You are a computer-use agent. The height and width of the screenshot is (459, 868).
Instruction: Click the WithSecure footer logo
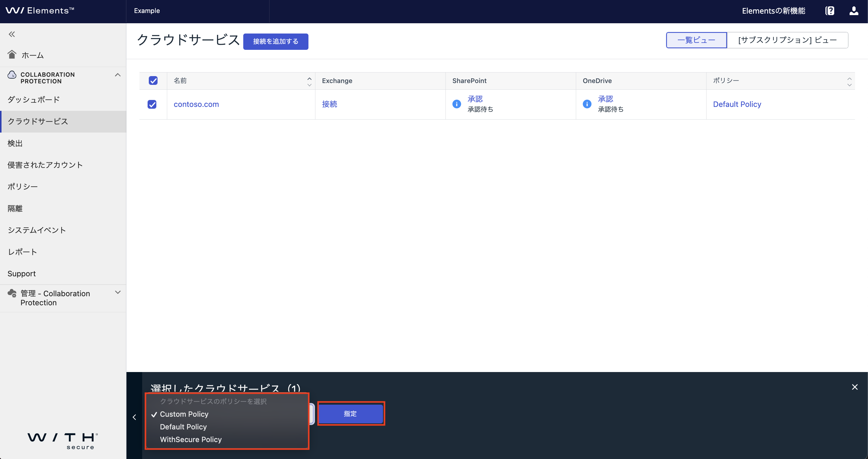(63, 441)
